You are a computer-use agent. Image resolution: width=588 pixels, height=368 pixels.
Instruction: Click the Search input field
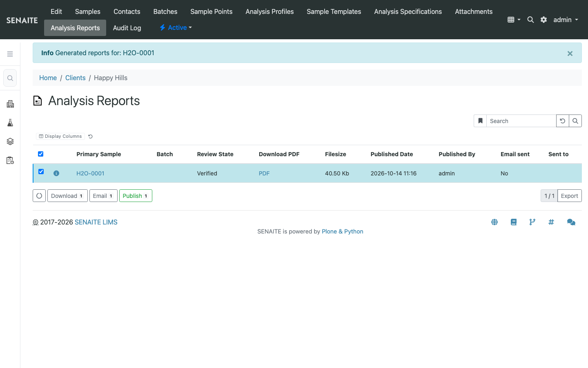pyautogui.click(x=521, y=121)
